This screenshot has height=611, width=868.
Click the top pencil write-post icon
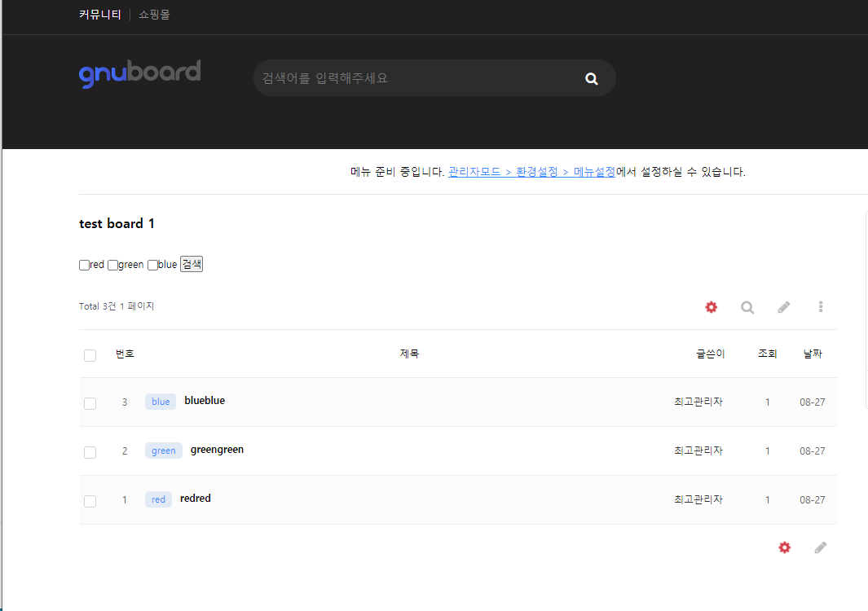click(783, 307)
